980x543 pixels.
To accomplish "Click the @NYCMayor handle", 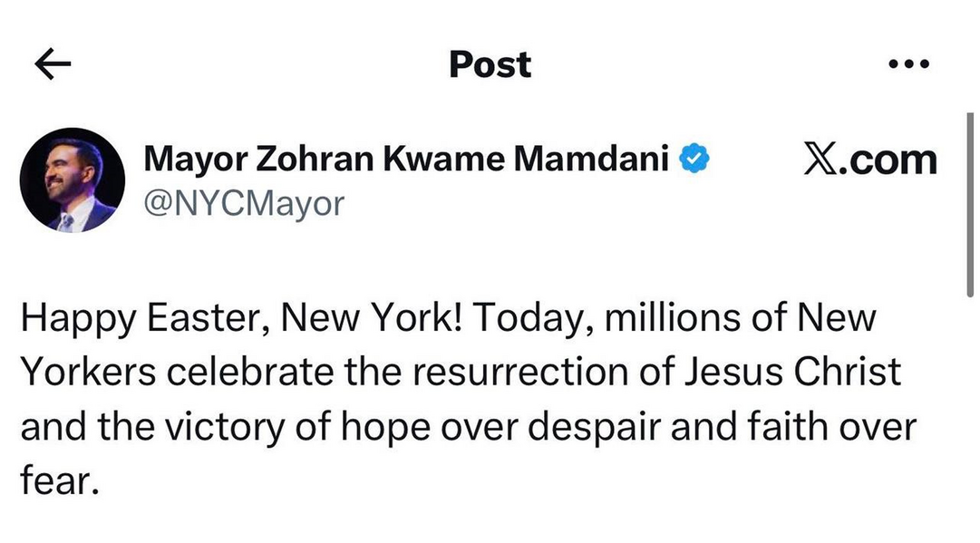I will click(x=244, y=203).
